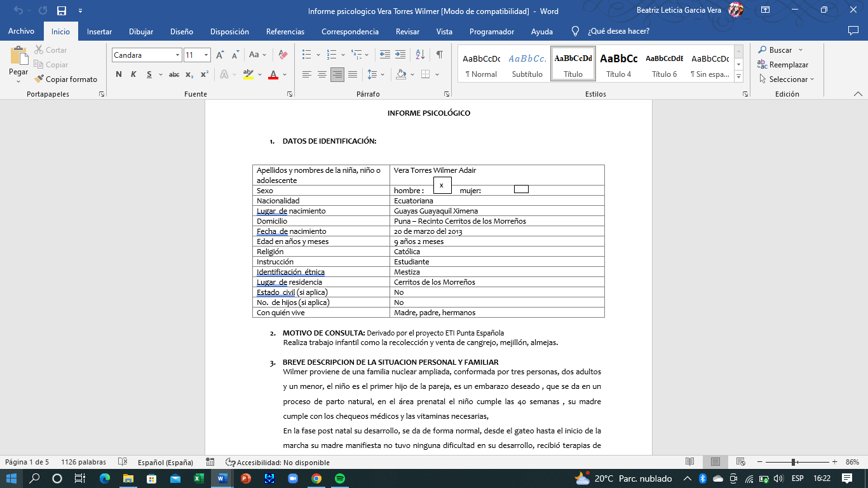The width and height of the screenshot is (868, 488).
Task: Open the Candara font name dropdown
Action: 177,55
